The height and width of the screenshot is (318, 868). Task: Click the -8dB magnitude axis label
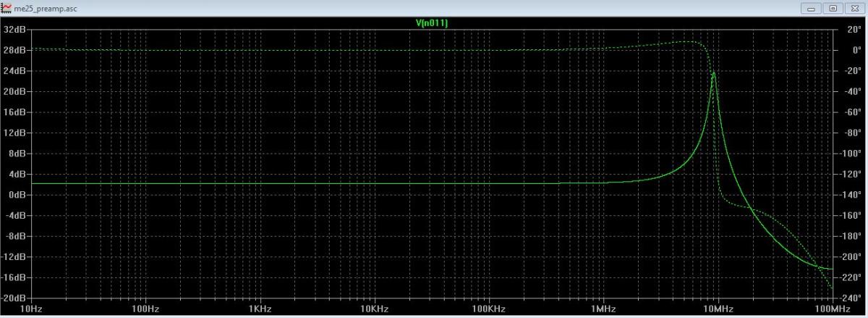point(17,236)
